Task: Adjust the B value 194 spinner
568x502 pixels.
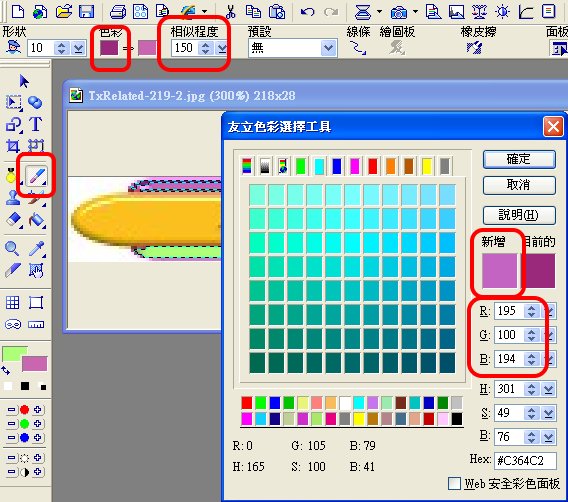Action: click(x=531, y=359)
